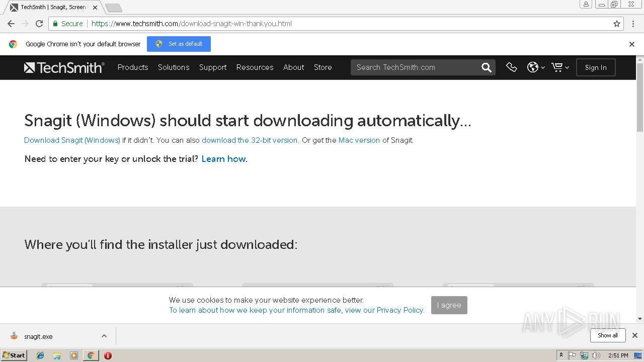Click Show all downloads button
Image resolution: width=644 pixels, height=362 pixels.
click(608, 335)
